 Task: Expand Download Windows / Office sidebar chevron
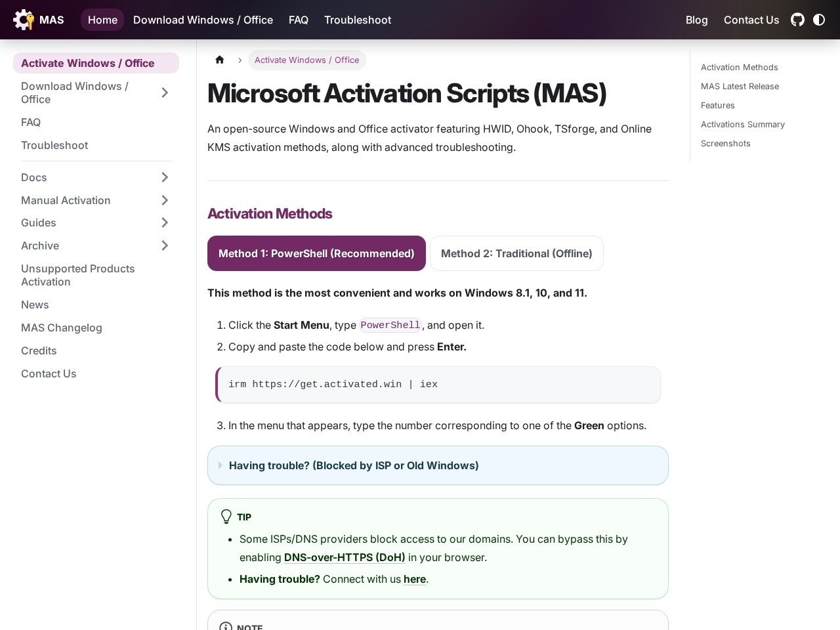tap(165, 93)
